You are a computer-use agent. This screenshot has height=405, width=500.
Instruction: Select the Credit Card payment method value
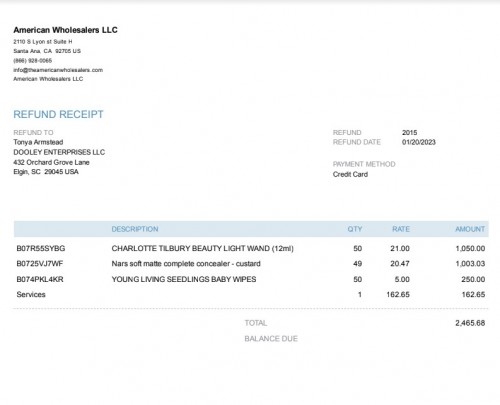(350, 174)
